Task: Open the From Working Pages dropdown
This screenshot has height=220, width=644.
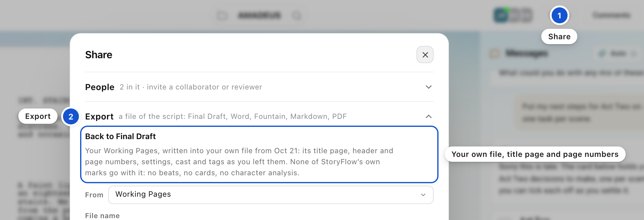Action: point(271,195)
